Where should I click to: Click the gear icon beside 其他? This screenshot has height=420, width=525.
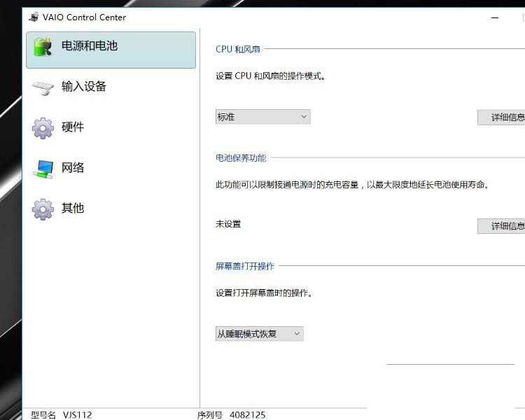coord(43,209)
